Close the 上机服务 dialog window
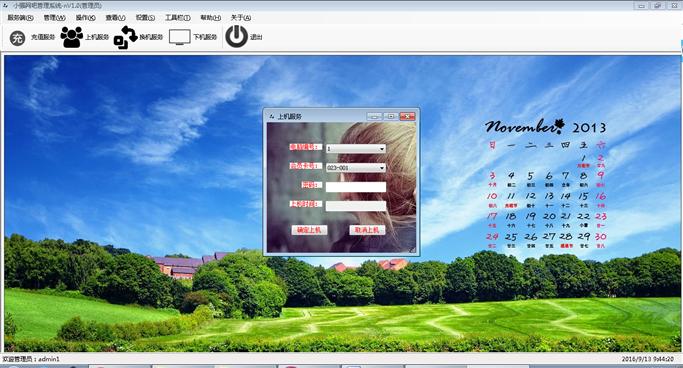The width and height of the screenshot is (683, 368). pos(407,116)
